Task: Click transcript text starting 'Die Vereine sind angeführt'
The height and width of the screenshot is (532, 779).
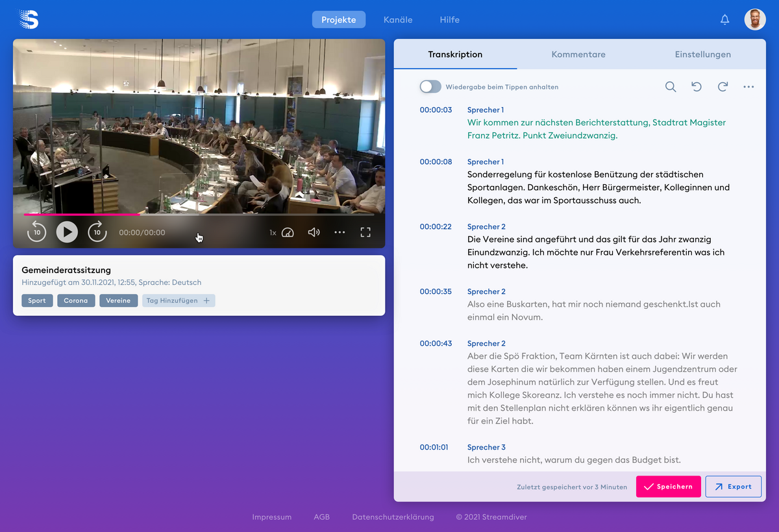Action: 596,252
